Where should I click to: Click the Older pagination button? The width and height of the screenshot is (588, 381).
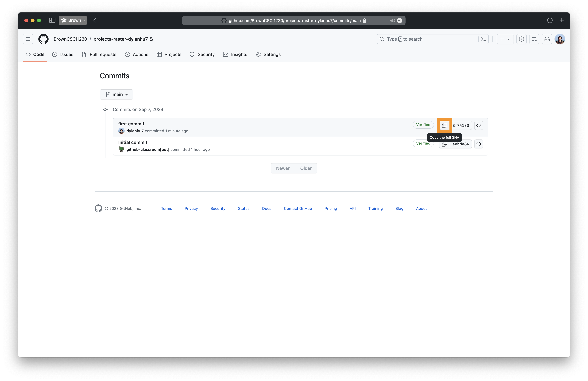coord(306,168)
